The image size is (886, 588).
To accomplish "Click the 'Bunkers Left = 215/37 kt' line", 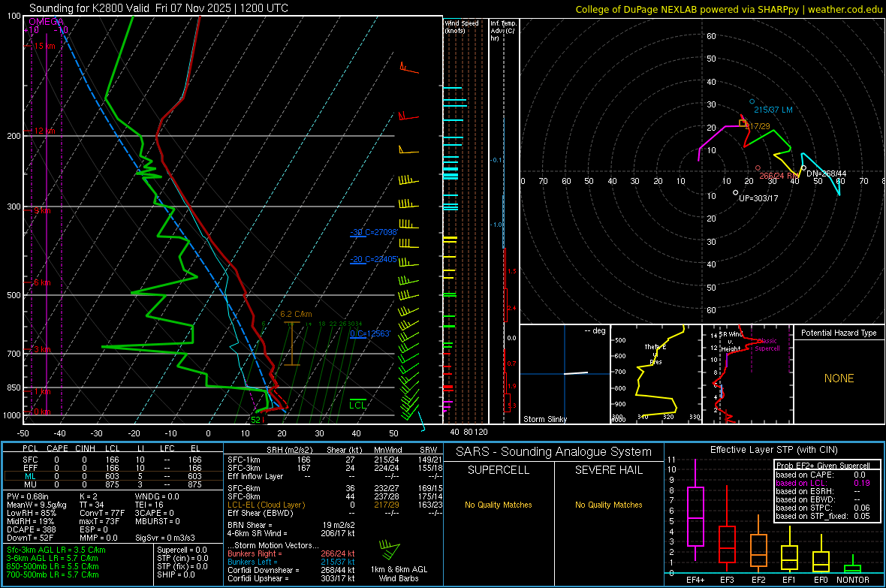I will coord(291,562).
